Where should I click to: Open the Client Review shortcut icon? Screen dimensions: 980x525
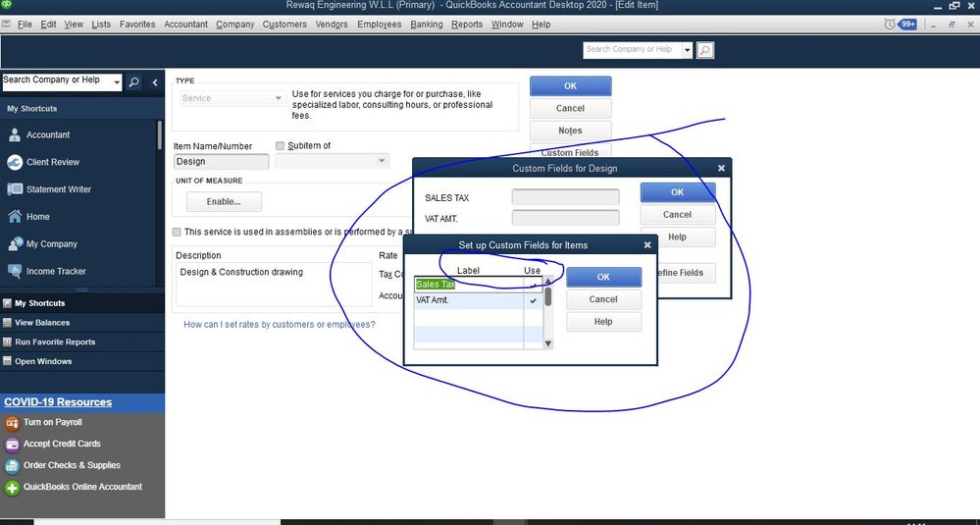point(15,162)
